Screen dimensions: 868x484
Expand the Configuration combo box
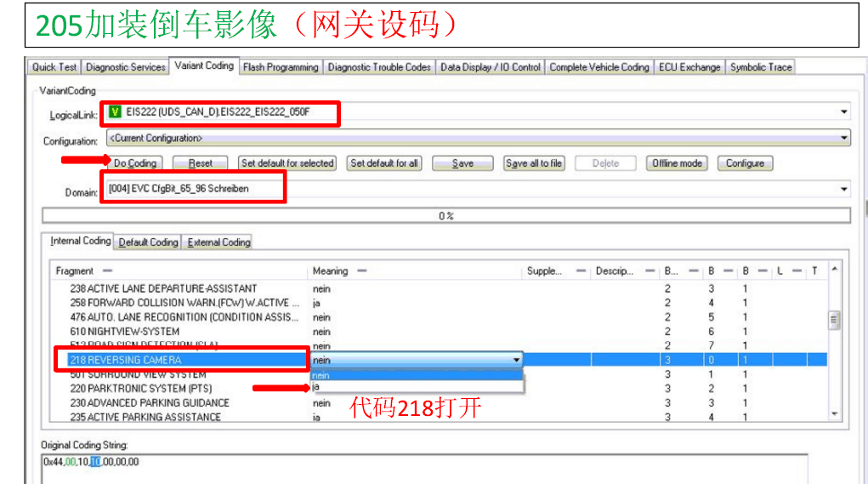click(x=843, y=138)
